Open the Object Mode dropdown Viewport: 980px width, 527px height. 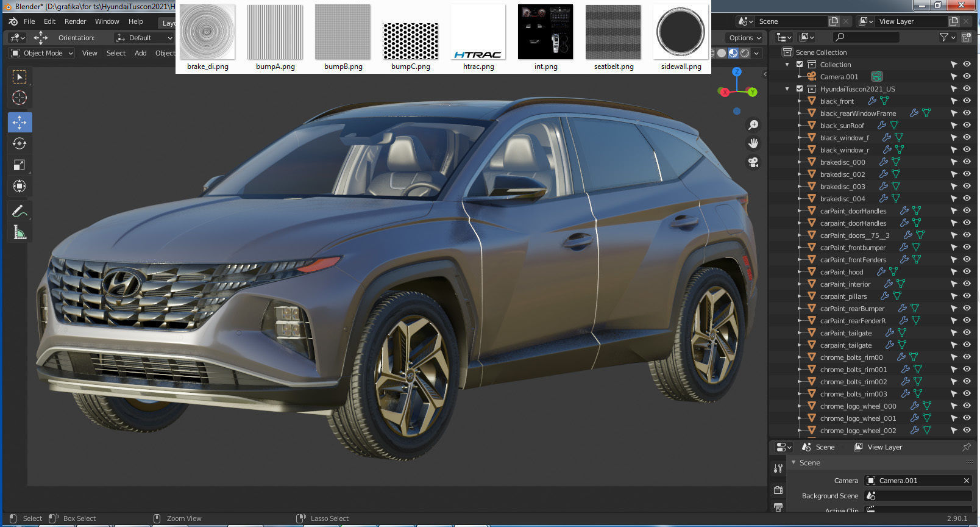(41, 53)
